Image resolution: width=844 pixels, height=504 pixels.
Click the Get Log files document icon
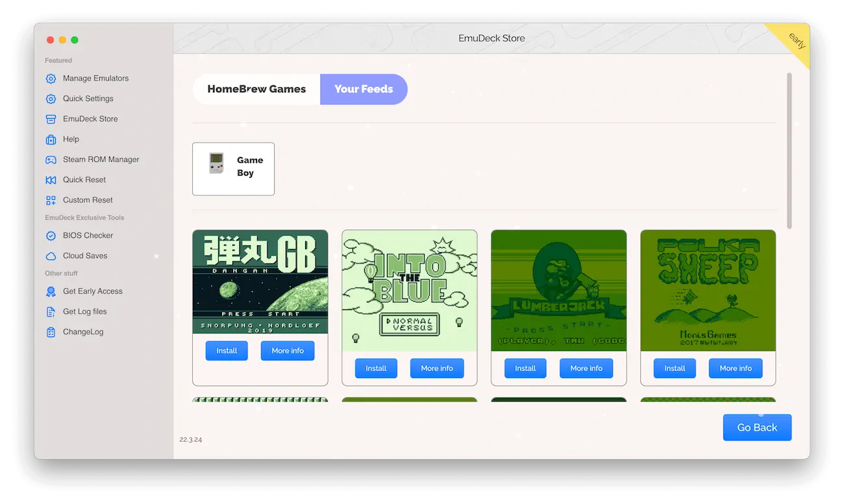pyautogui.click(x=51, y=312)
